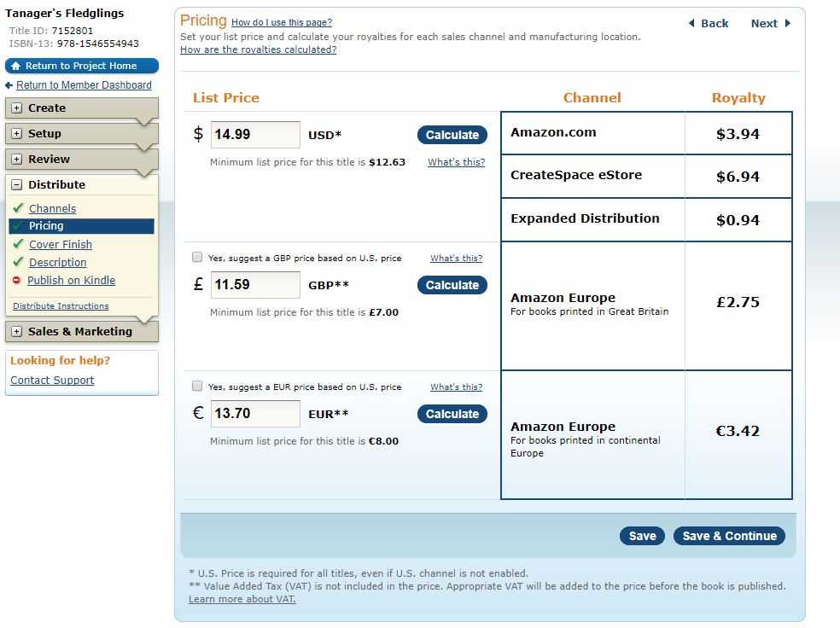Expand the Sales & Marketing section
The width and height of the screenshot is (840, 628).
[17, 332]
